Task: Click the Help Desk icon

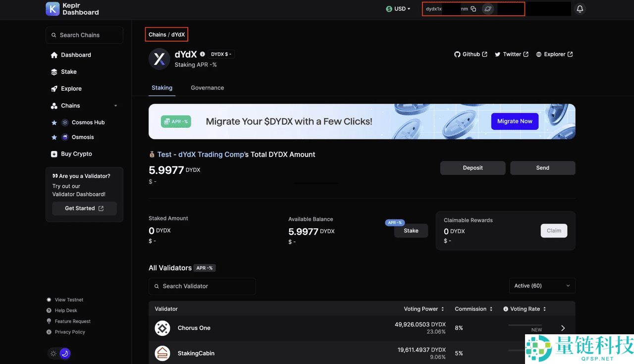Action: 49,311
